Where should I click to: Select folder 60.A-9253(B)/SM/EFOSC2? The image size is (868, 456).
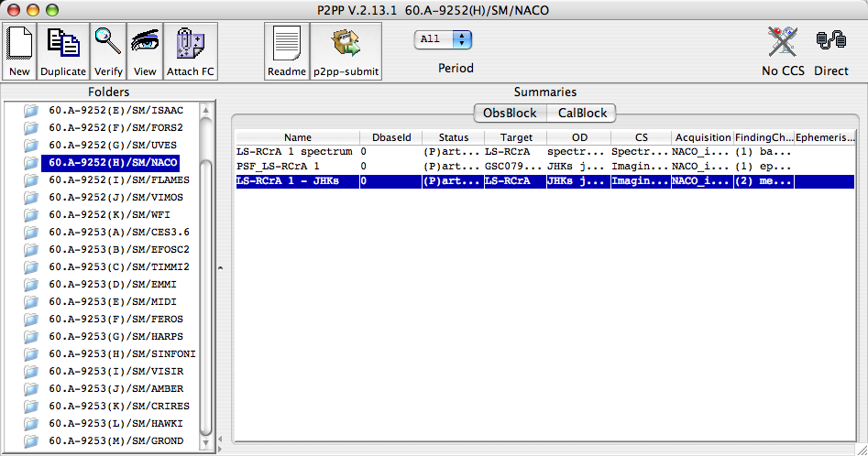119,249
